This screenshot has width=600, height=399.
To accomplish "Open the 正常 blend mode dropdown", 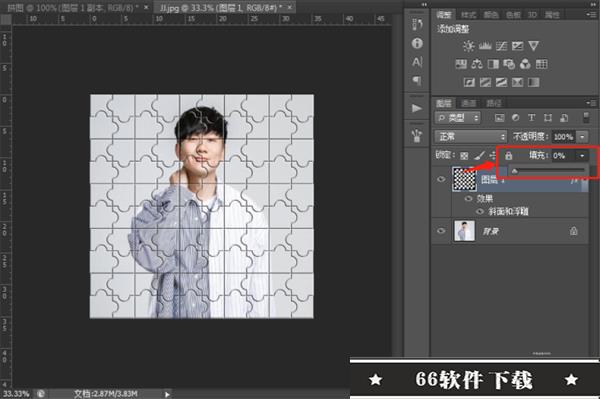I will pyautogui.click(x=470, y=137).
